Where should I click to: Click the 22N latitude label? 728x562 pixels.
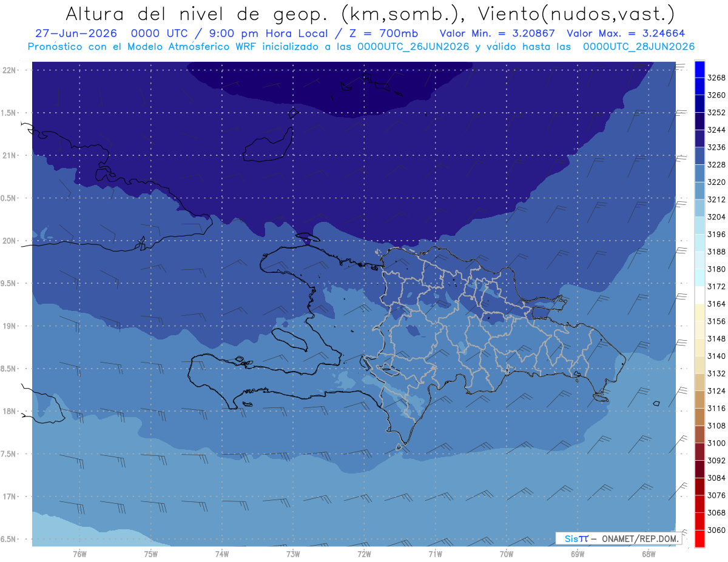(x=9, y=70)
